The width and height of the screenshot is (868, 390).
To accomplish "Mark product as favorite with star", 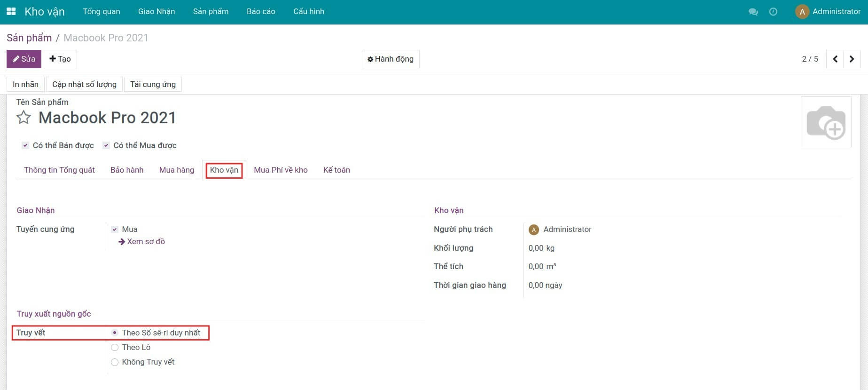I will [x=23, y=118].
